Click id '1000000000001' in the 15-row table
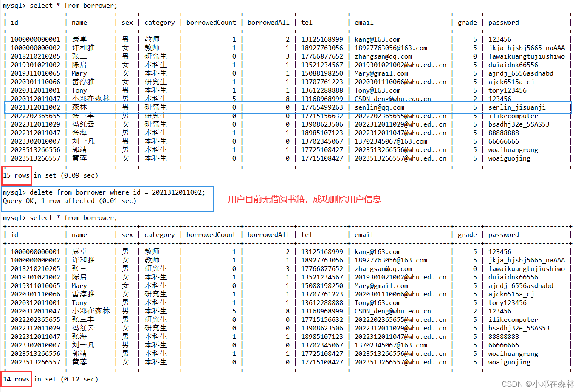 coord(36,39)
